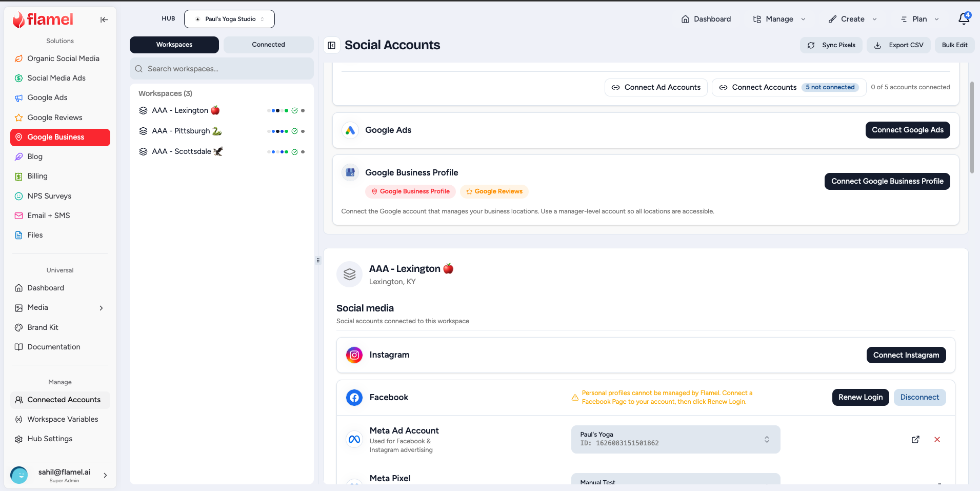Click the Facebook logo icon
Screen dimensions: 980x491
354,398
